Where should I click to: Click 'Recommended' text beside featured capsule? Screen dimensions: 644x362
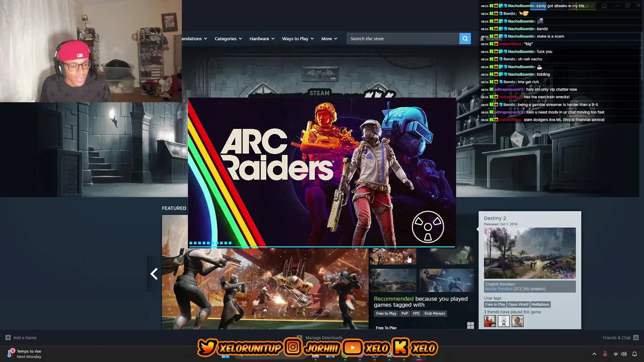point(393,299)
